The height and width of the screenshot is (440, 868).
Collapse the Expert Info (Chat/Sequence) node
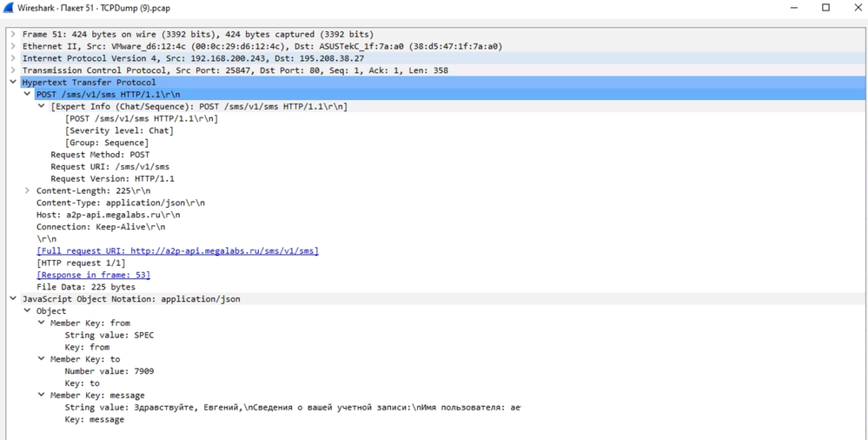41,106
